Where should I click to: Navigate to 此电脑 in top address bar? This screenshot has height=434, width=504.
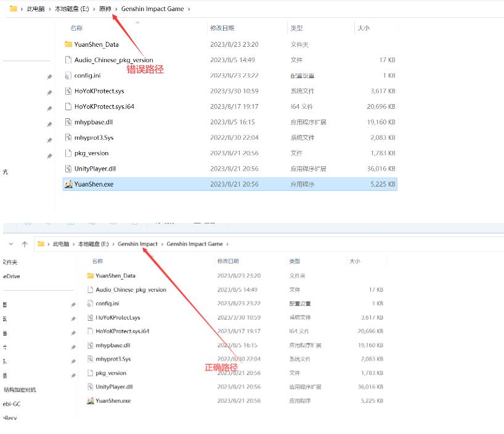click(x=36, y=9)
